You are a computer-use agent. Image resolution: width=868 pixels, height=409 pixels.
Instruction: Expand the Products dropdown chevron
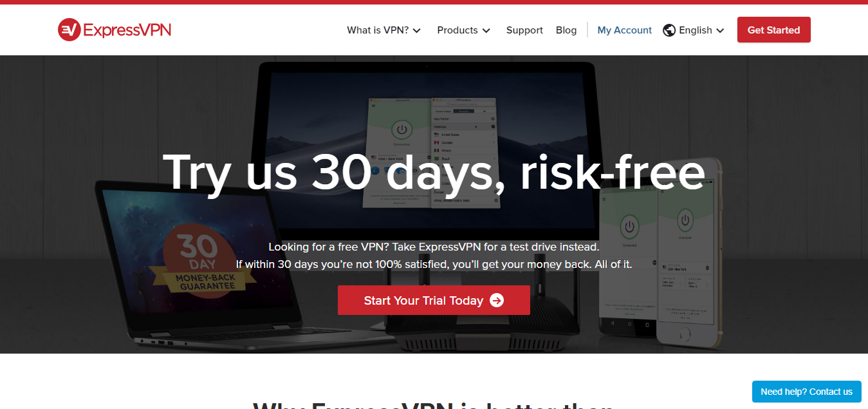coord(486,30)
